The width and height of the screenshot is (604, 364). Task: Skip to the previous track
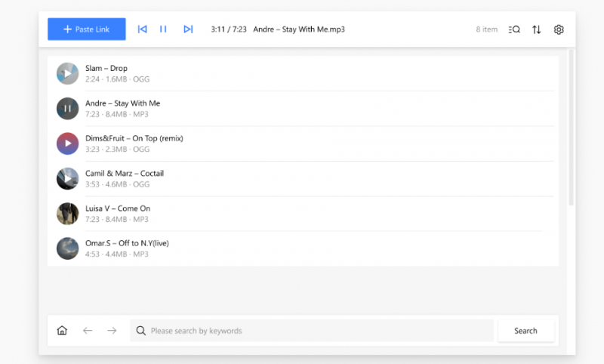[142, 29]
